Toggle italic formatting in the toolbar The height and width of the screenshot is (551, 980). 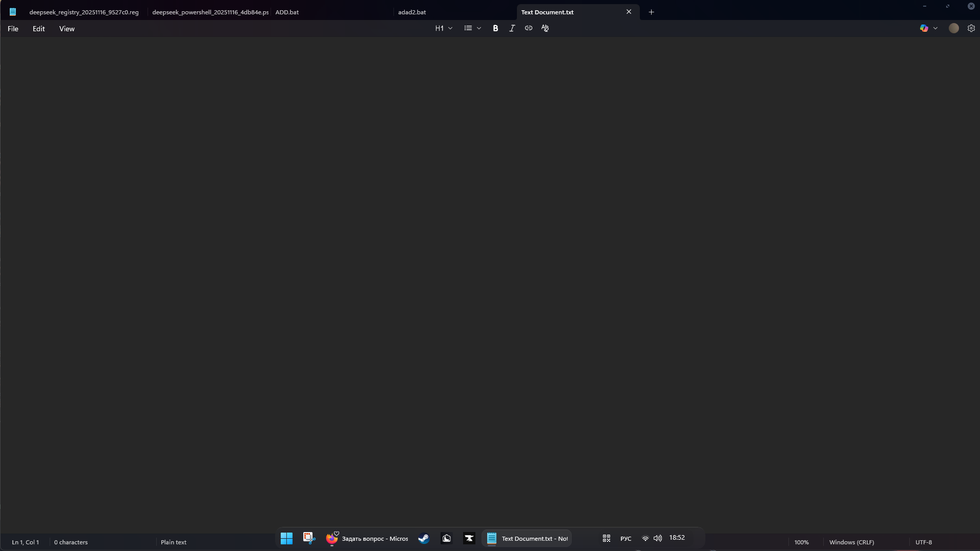[512, 28]
